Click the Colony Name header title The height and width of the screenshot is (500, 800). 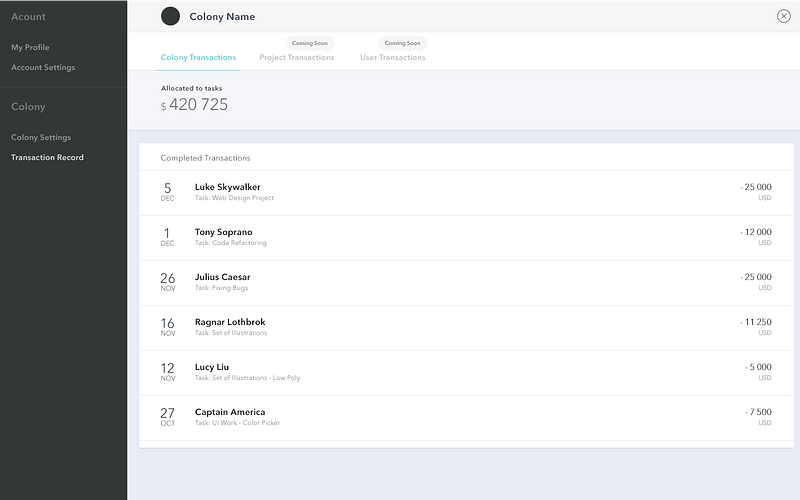pos(222,17)
